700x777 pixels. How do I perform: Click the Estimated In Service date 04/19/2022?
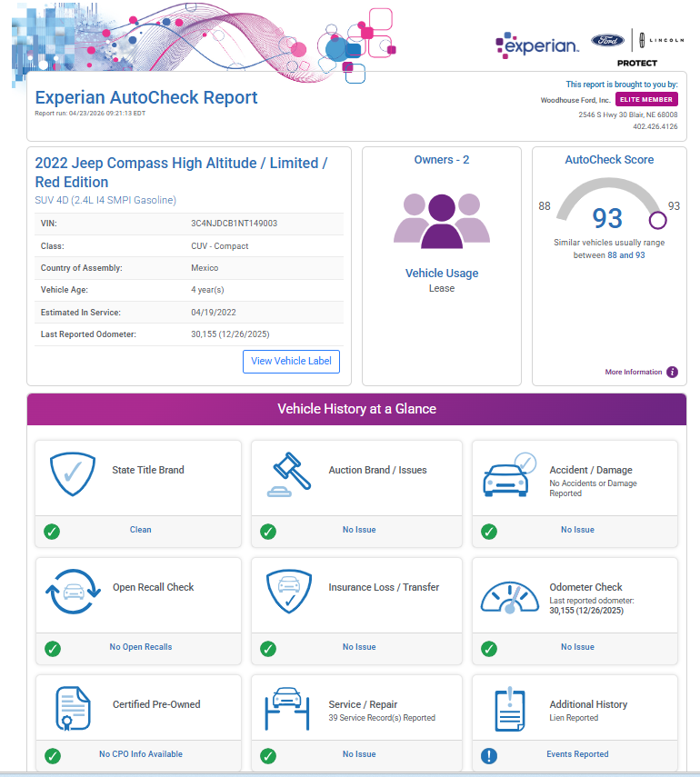[213, 313]
